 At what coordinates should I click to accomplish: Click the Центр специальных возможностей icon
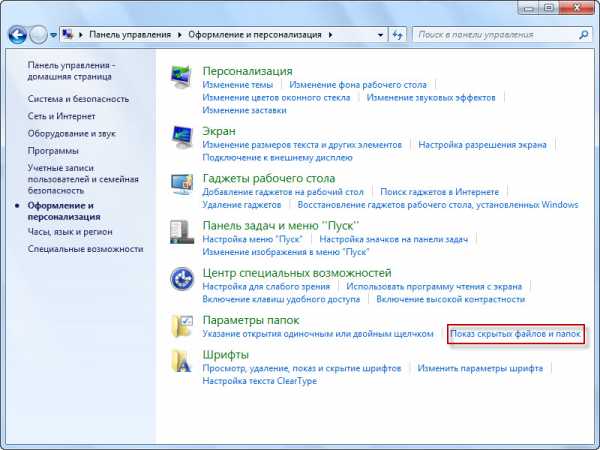pyautogui.click(x=182, y=279)
